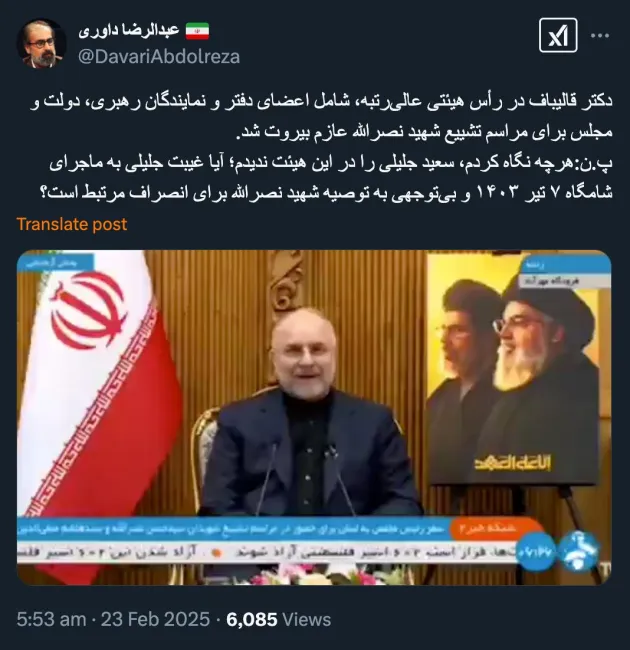Click the Iran flag emoji beside the name
The image size is (630, 650).
coord(197,31)
